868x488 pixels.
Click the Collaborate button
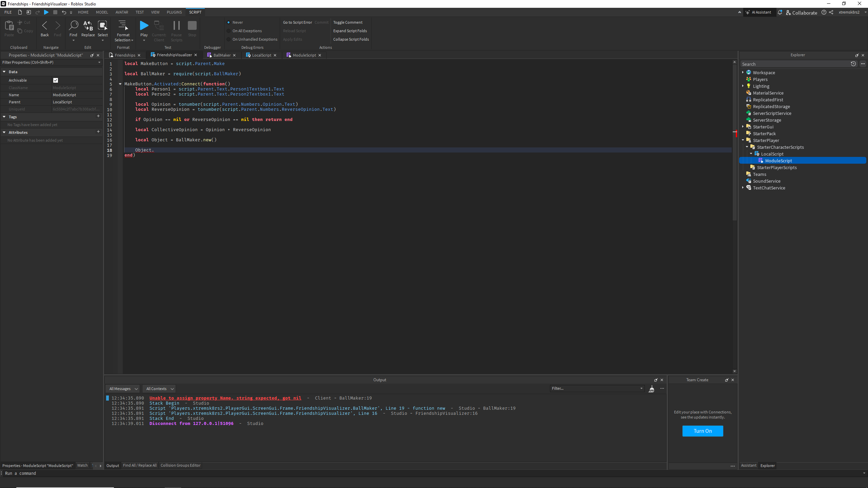click(x=801, y=13)
